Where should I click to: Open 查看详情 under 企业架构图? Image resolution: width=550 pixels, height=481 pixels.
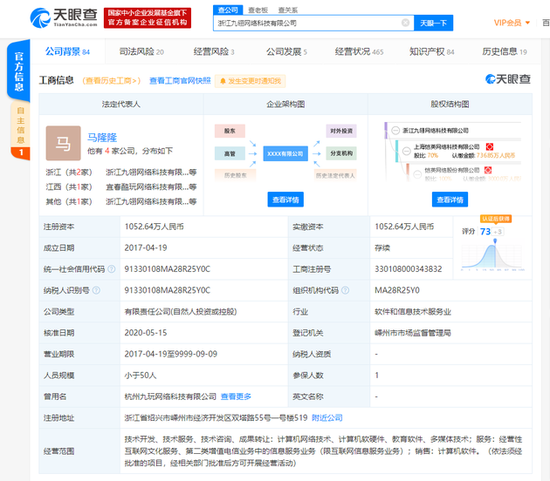pos(286,200)
